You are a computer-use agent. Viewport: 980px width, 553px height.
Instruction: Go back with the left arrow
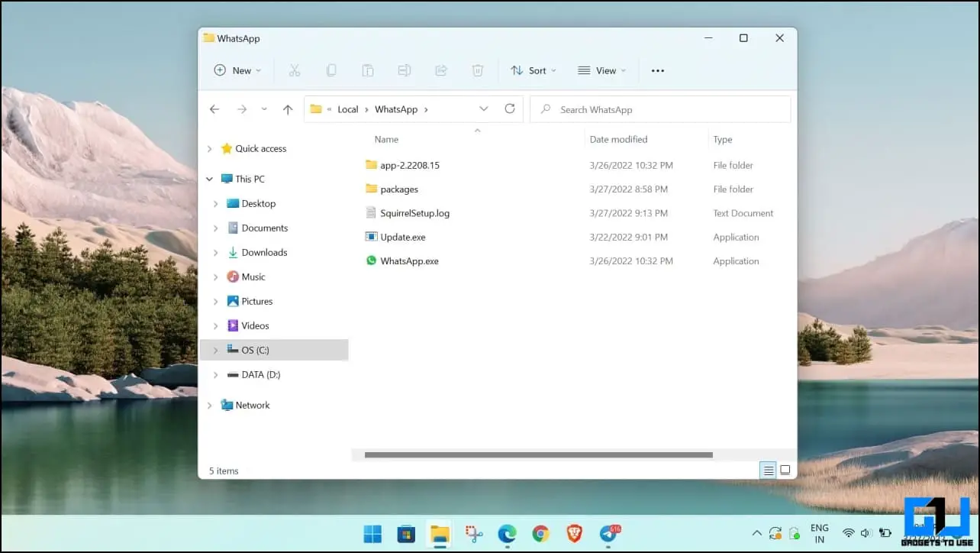214,109
